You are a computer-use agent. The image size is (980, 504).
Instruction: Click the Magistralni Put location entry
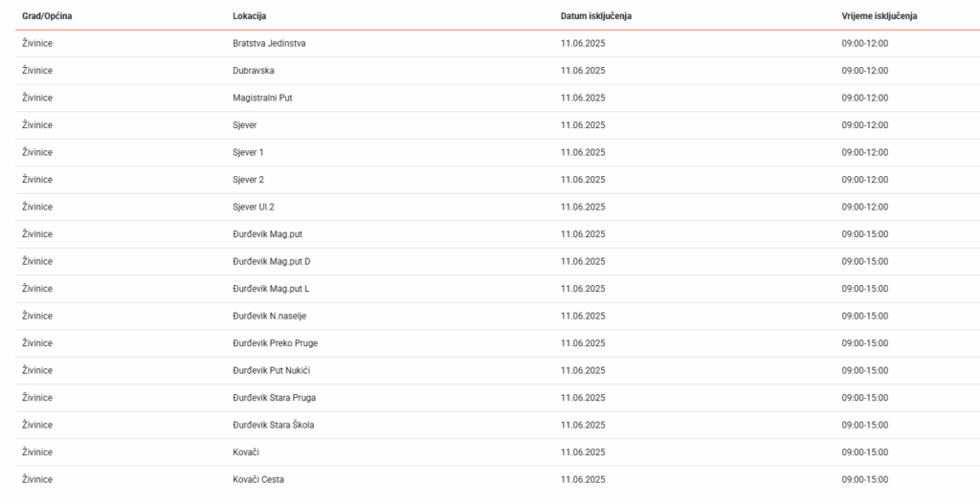pos(262,98)
